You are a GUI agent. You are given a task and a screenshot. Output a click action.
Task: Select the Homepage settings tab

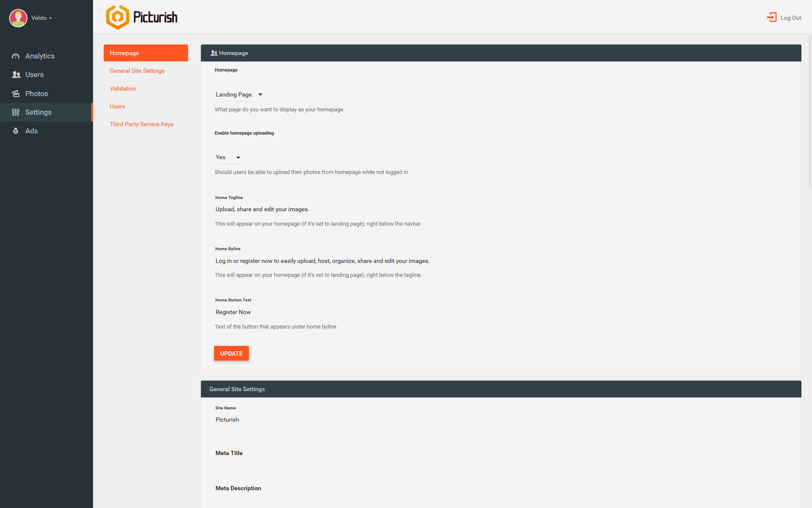145,53
